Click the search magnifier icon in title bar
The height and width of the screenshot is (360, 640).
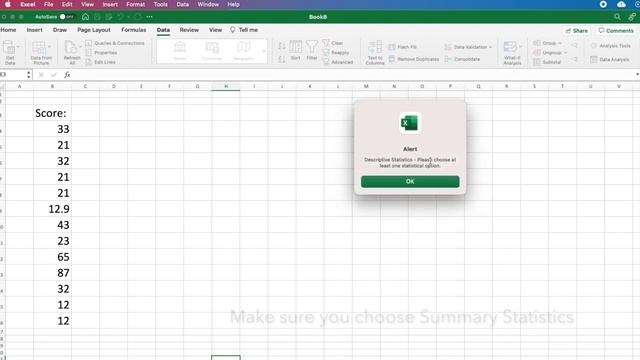pos(617,17)
